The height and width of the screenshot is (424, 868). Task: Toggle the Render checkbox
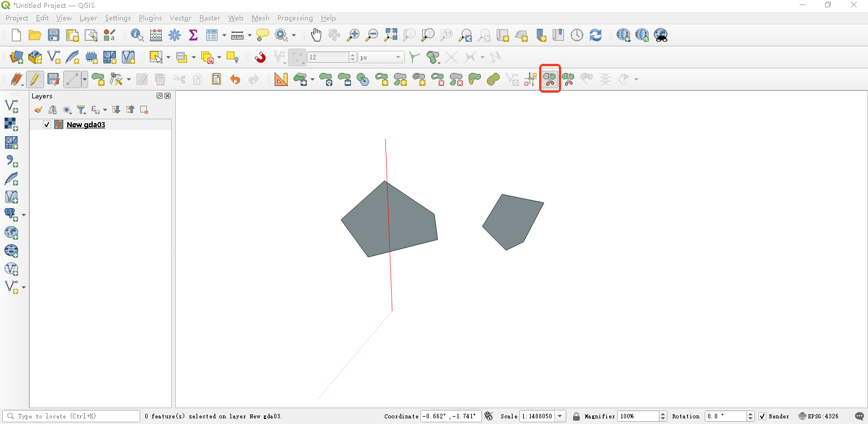[x=762, y=416]
